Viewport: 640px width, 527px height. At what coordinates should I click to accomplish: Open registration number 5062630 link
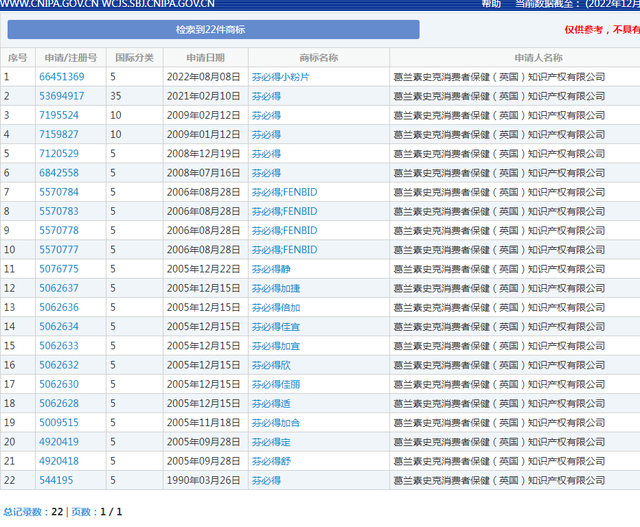click(x=59, y=384)
